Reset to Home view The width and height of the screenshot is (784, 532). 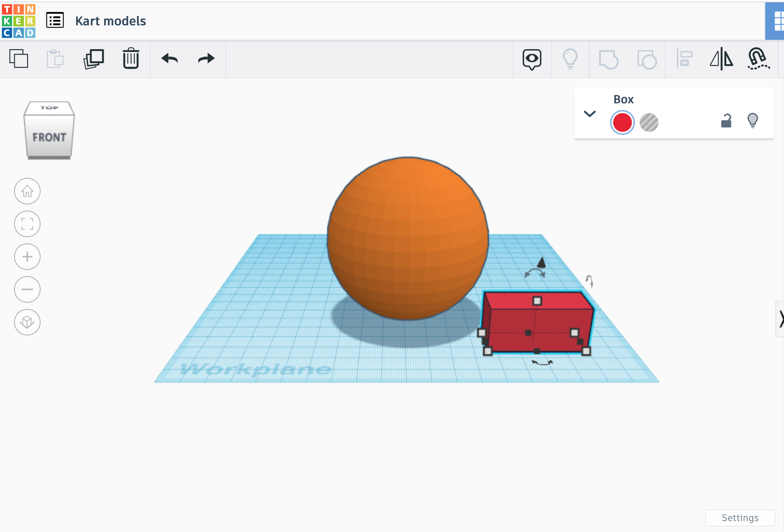pyautogui.click(x=27, y=191)
